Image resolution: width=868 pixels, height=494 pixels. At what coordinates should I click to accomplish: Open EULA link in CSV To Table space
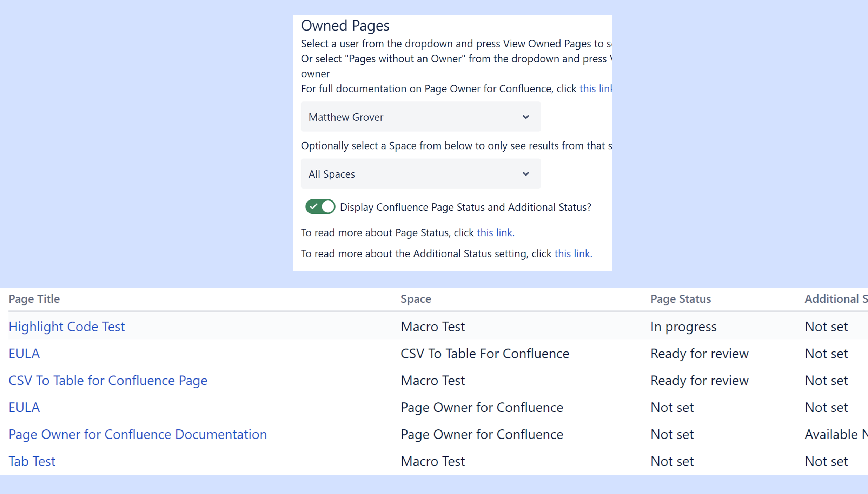coord(24,354)
